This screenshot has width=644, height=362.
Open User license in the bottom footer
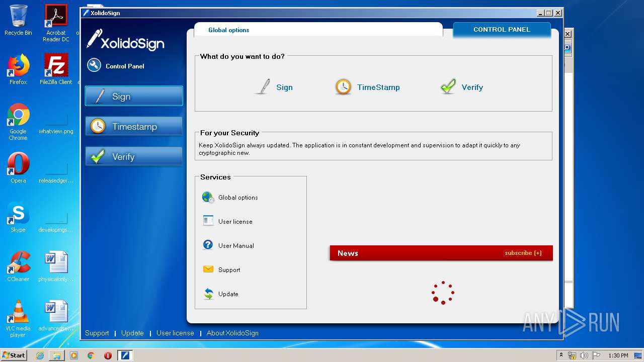pyautogui.click(x=175, y=333)
